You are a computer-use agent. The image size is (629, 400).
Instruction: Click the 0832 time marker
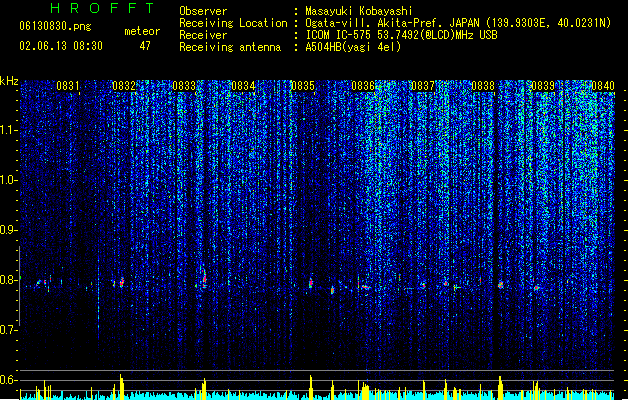click(x=124, y=86)
